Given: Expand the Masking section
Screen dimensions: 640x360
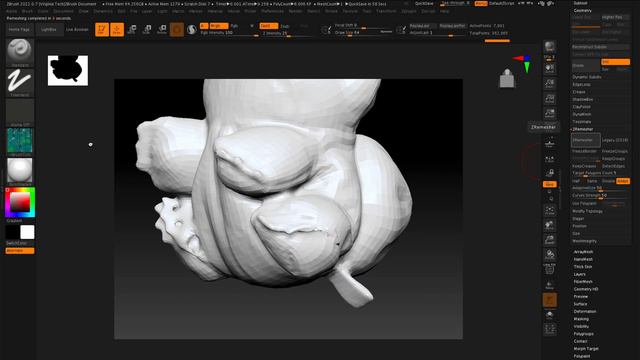Looking at the screenshot, I should (581, 319).
